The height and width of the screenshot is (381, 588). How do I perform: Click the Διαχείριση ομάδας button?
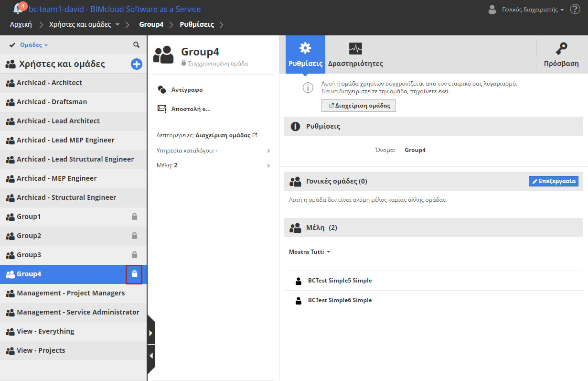coord(359,106)
